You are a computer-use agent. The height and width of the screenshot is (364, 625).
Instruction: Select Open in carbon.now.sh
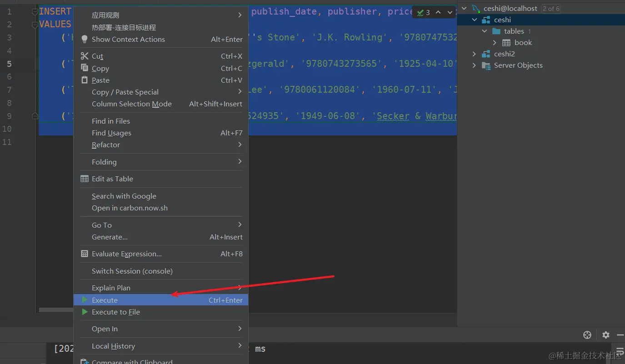tap(161, 208)
